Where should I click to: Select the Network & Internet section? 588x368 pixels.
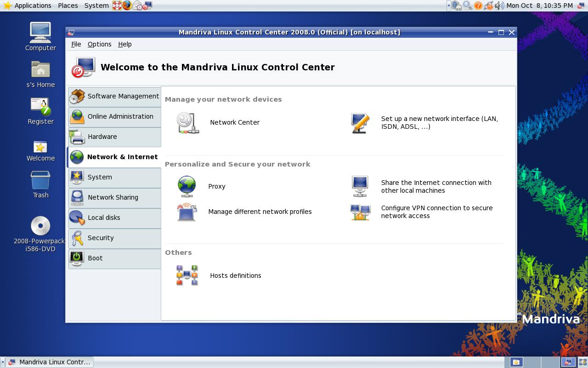pyautogui.click(x=114, y=157)
